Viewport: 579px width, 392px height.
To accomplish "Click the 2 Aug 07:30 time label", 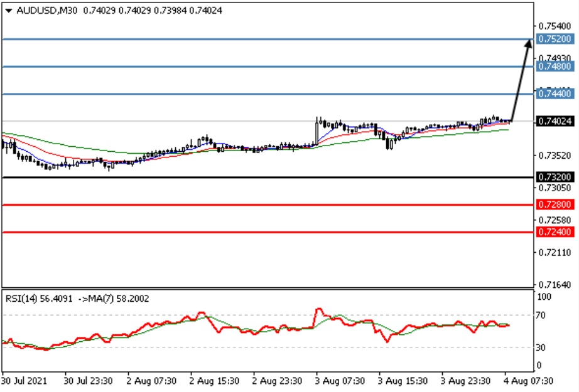I will (x=151, y=381).
